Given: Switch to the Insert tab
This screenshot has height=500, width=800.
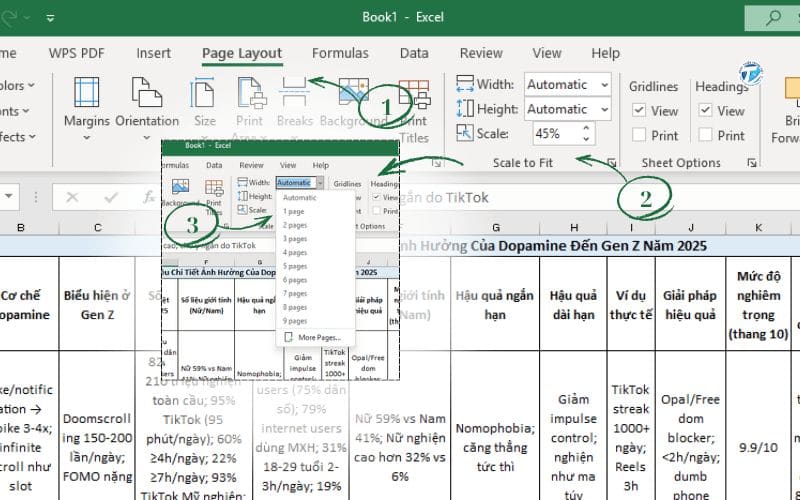Looking at the screenshot, I should 153,53.
